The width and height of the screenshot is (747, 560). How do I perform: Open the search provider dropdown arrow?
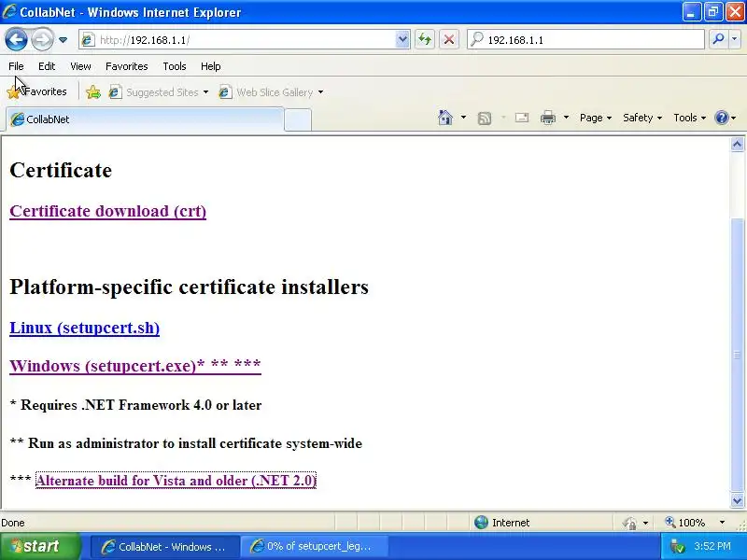pos(735,39)
